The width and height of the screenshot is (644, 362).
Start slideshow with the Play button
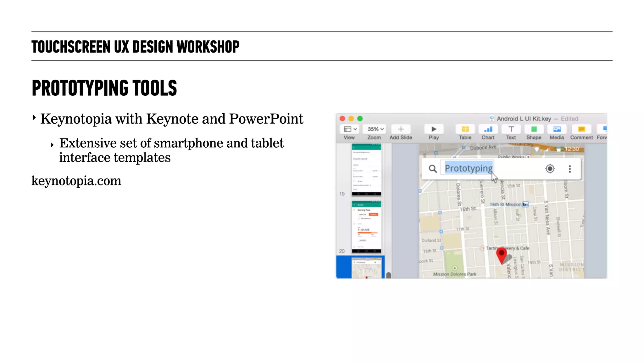[x=434, y=129]
